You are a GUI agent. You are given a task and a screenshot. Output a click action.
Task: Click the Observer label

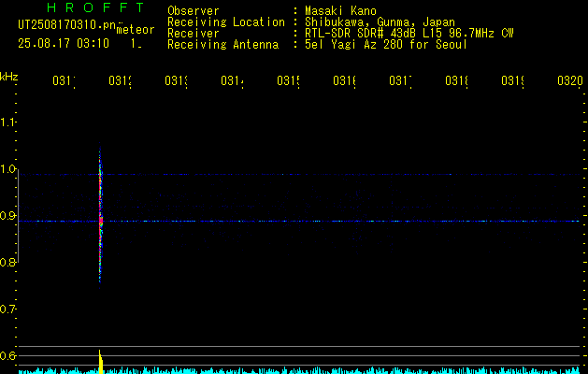coord(194,11)
